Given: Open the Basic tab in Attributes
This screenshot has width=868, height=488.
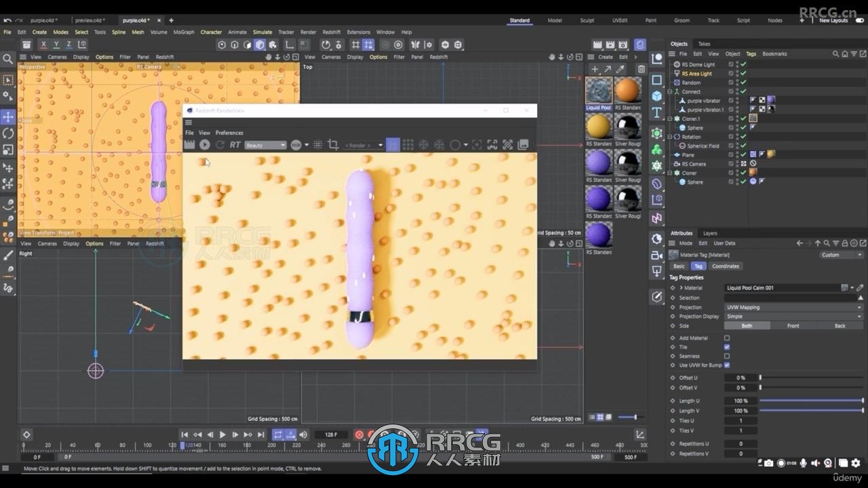Looking at the screenshot, I should pos(679,266).
